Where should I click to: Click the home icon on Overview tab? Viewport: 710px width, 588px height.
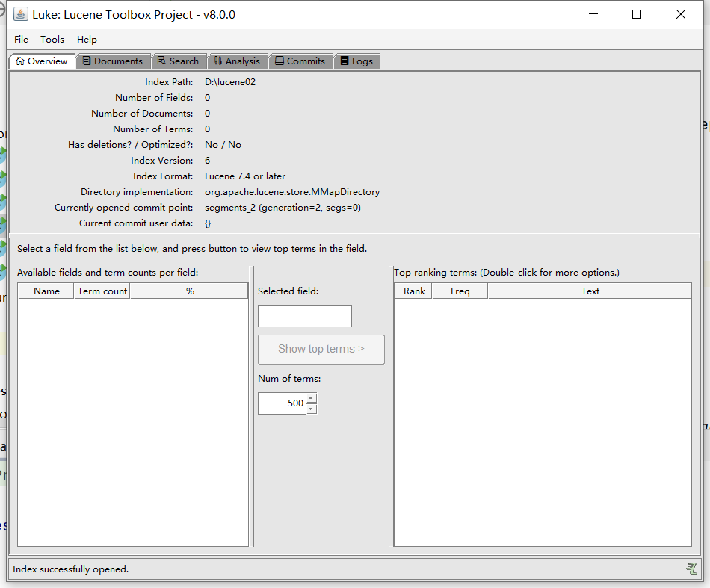(x=19, y=61)
